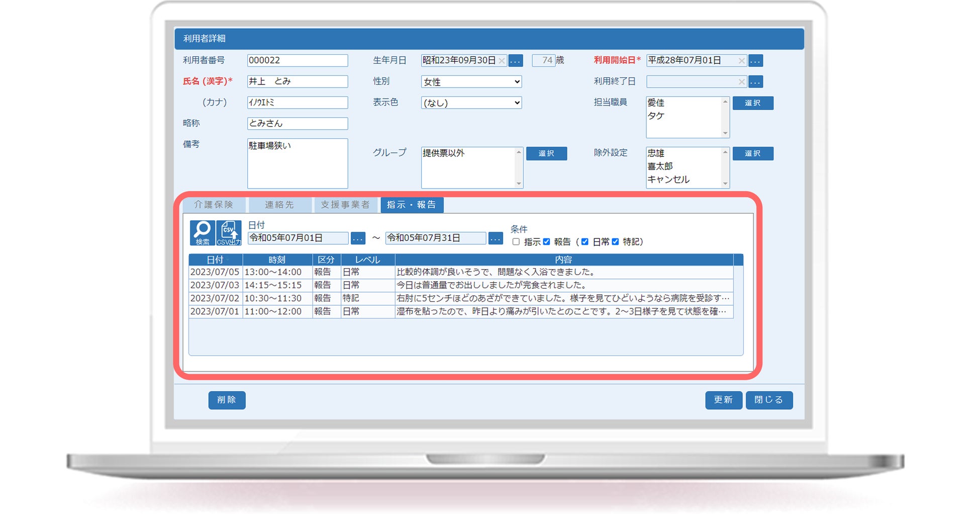980x514 pixels.
Task: Click the 氏名 (漢字) input field
Action: pos(298,81)
